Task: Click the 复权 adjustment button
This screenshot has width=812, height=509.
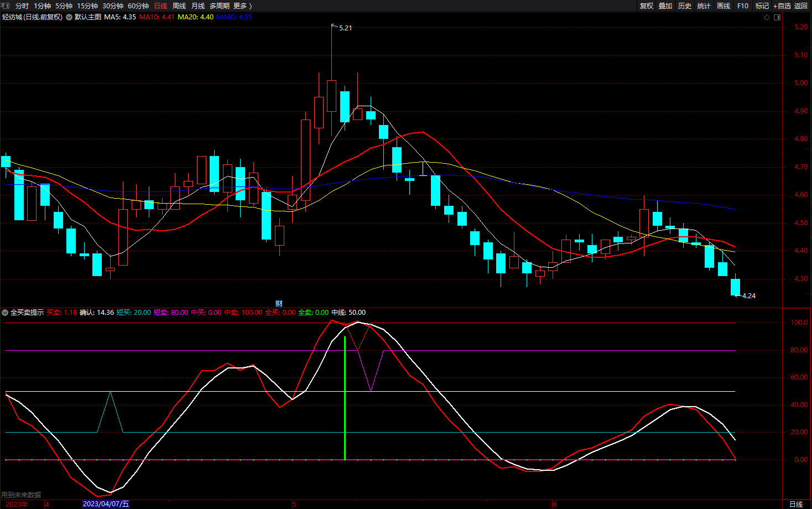Action: pyautogui.click(x=646, y=6)
